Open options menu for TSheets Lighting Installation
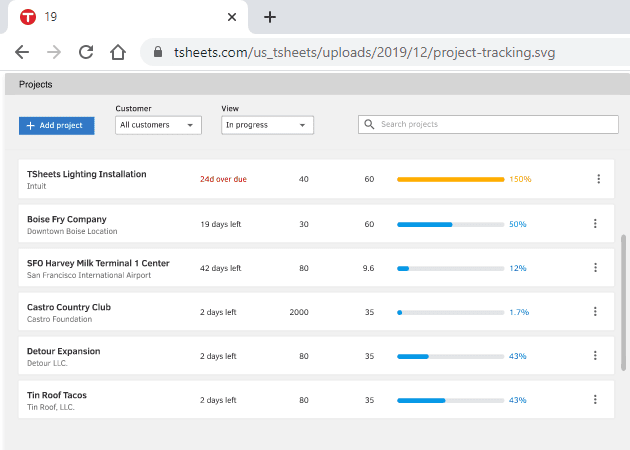630x450 pixels. [599, 179]
